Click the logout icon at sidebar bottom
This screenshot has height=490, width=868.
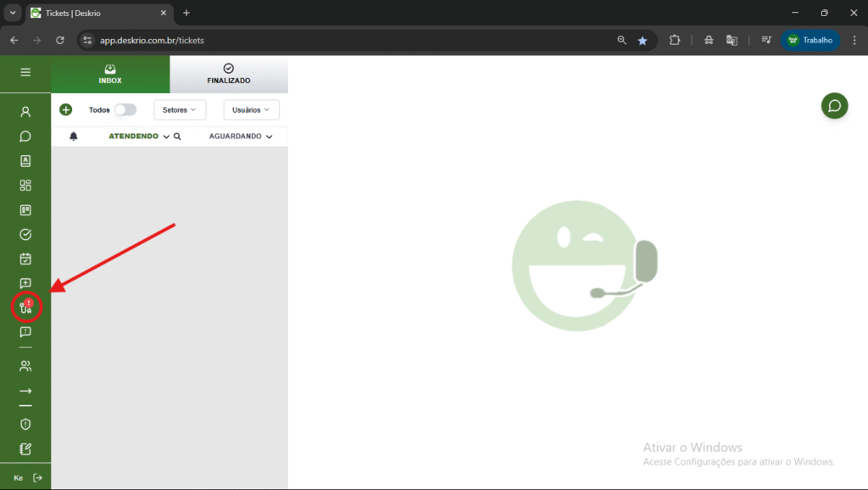pyautogui.click(x=37, y=478)
